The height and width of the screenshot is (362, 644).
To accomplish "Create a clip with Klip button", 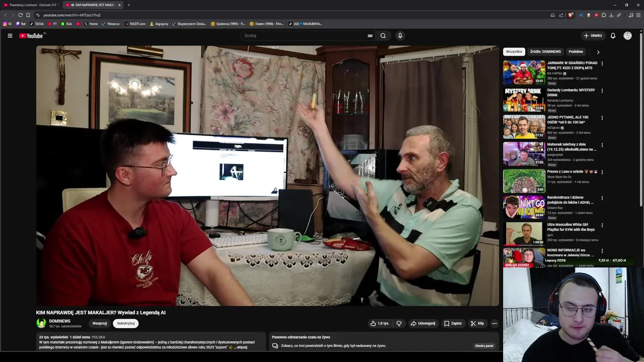I will click(477, 323).
